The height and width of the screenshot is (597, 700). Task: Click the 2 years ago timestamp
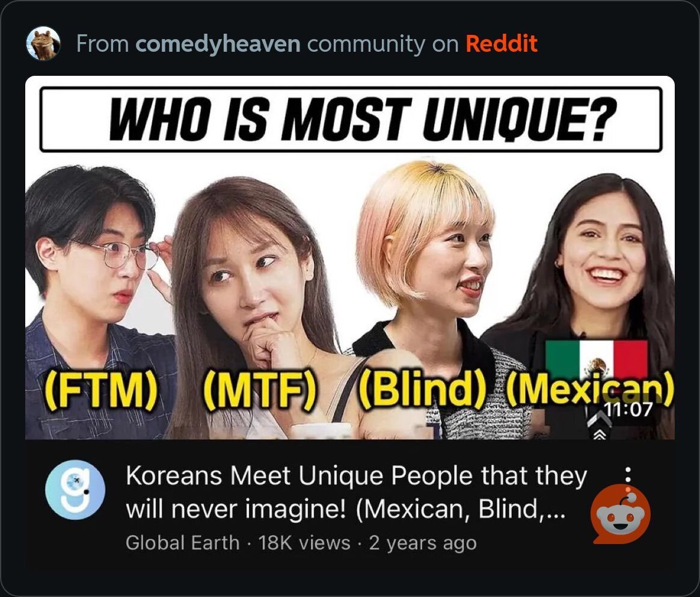423,543
